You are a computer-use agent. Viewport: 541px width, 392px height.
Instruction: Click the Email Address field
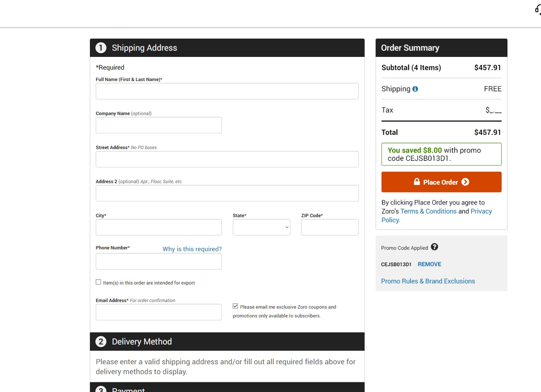point(158,312)
